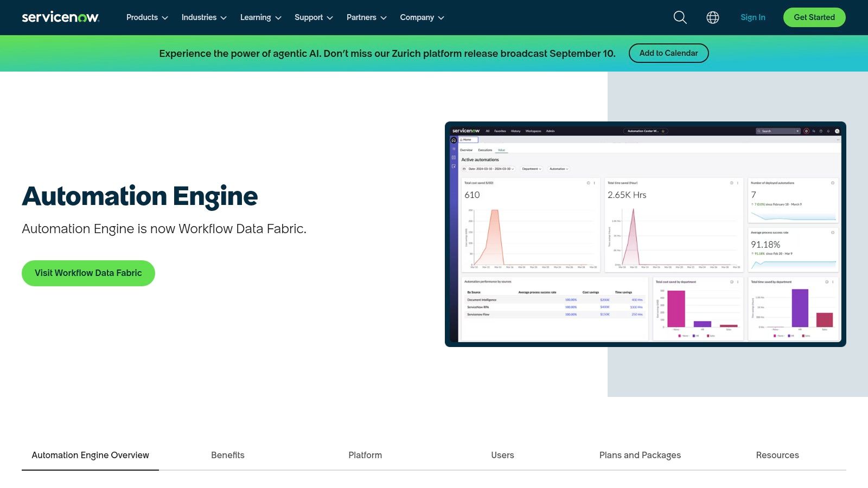Open the Learning dropdown menu
The image size is (868, 488).
click(260, 17)
